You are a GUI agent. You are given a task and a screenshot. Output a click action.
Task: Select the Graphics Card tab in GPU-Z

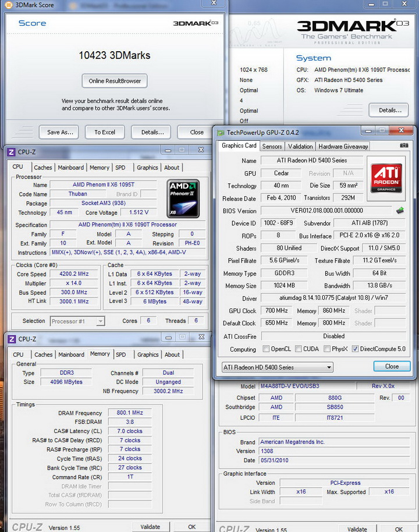pos(239,146)
